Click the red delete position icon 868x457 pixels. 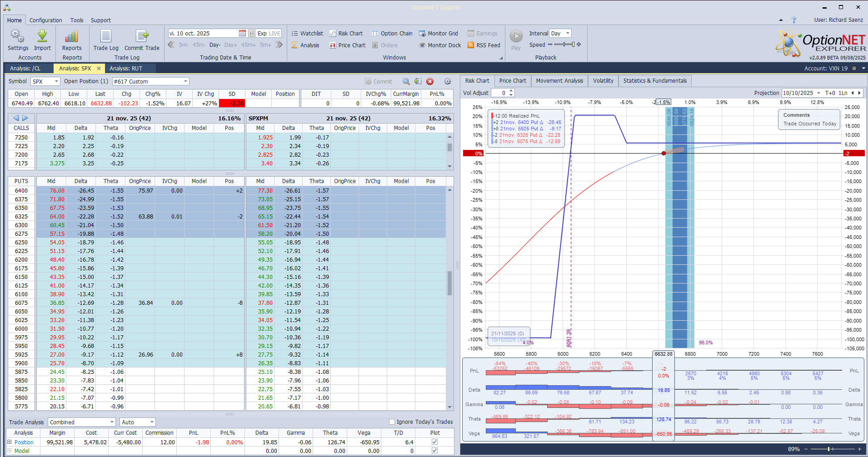click(430, 81)
